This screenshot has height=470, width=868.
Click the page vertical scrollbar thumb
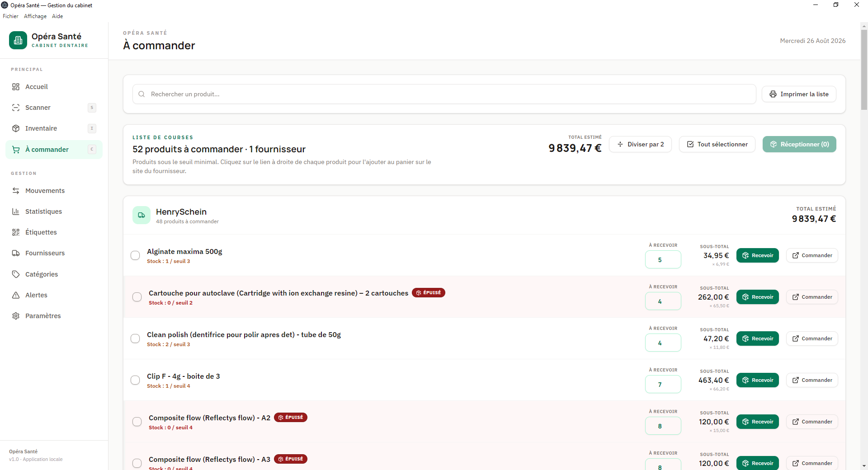[864, 70]
